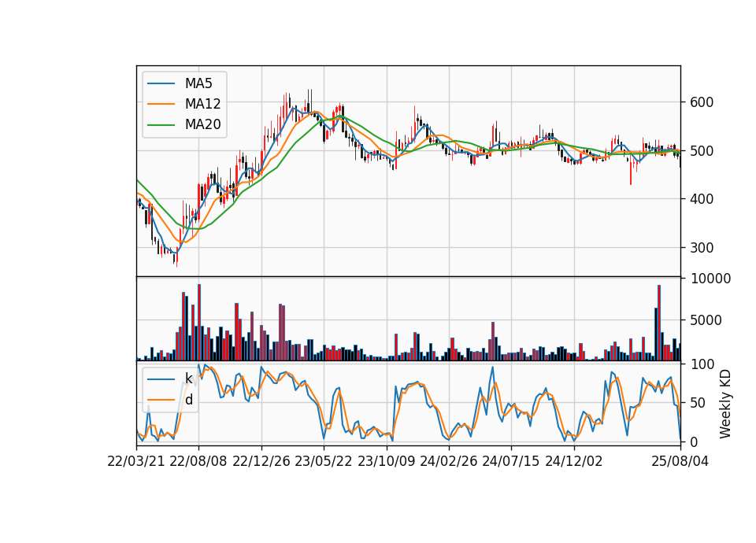Click the MA12 legend label
The image size is (756, 543).
point(203,104)
